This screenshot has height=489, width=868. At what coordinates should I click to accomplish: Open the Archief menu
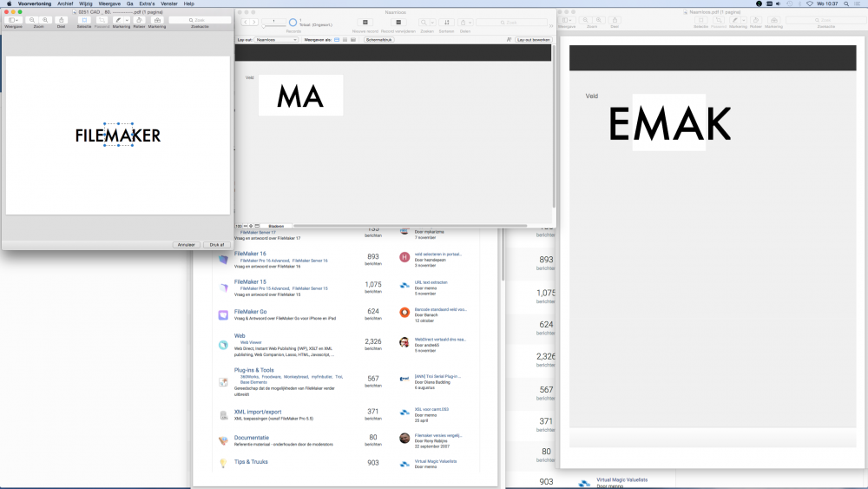pyautogui.click(x=65, y=3)
